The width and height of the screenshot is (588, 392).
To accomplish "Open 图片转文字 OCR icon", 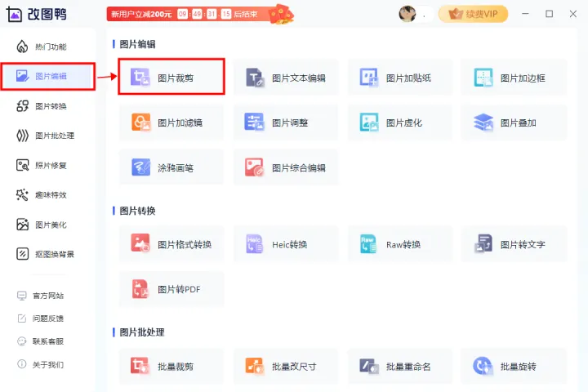I will point(483,243).
